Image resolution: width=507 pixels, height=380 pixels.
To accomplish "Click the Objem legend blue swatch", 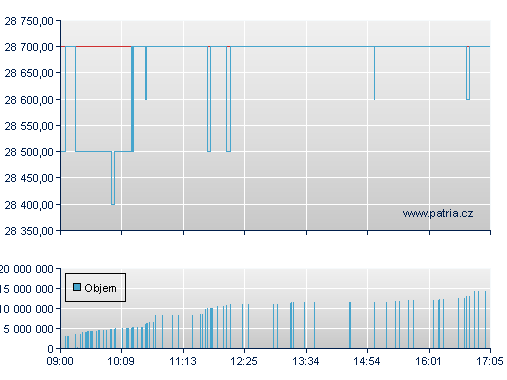I will point(77,287).
